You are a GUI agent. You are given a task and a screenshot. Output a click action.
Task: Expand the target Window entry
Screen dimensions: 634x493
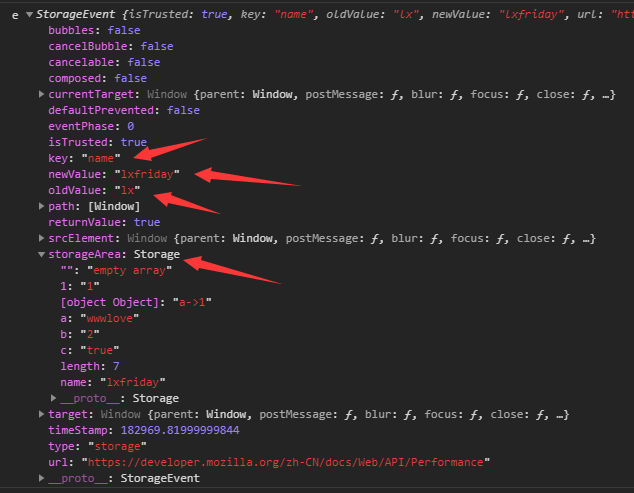click(x=41, y=414)
